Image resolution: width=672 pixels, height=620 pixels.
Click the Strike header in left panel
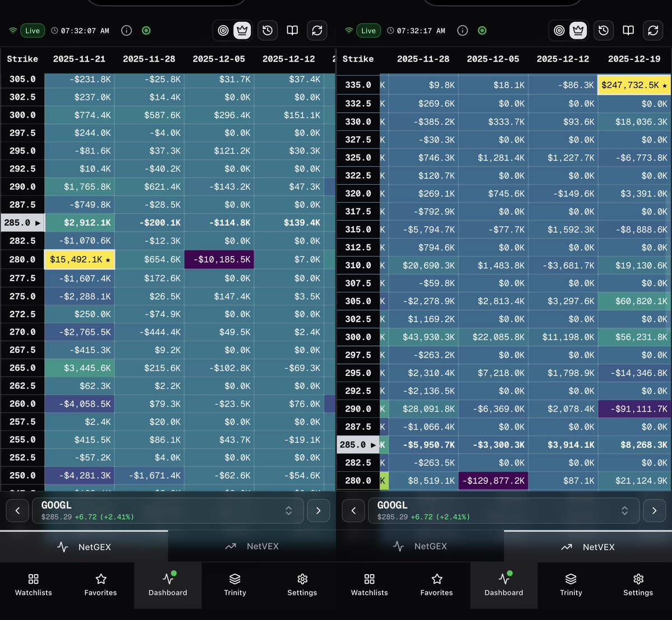[x=22, y=59]
